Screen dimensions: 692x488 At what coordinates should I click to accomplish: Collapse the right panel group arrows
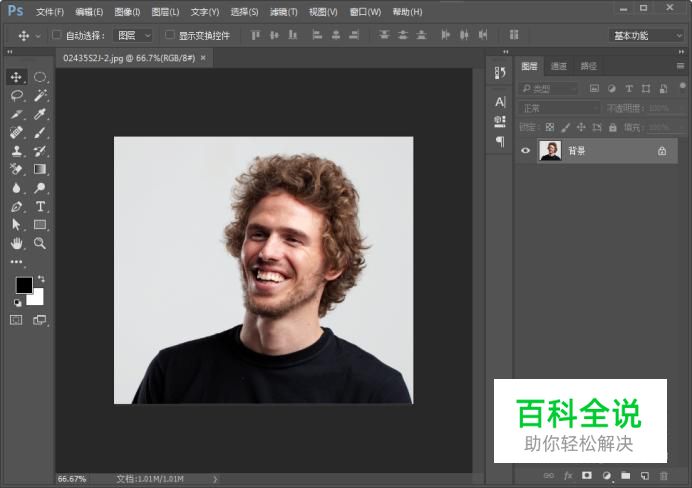point(681,52)
